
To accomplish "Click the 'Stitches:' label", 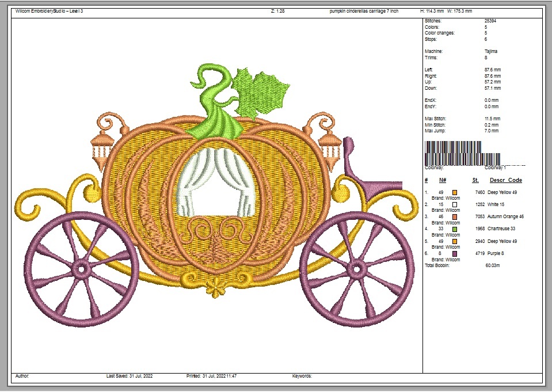I will [433, 21].
